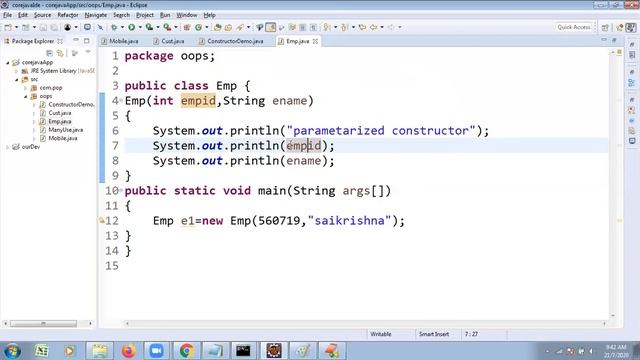Toggle the Mark Occurrences toolbar button

point(270,27)
